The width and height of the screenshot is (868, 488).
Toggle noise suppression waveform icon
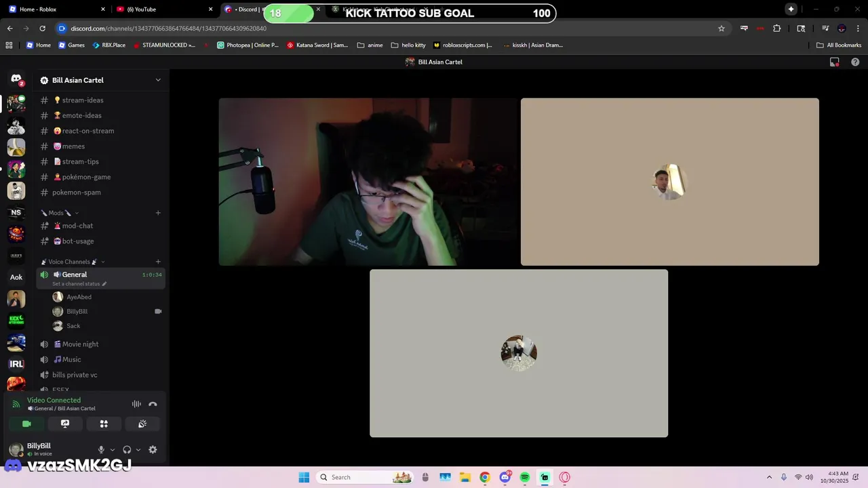tap(136, 404)
